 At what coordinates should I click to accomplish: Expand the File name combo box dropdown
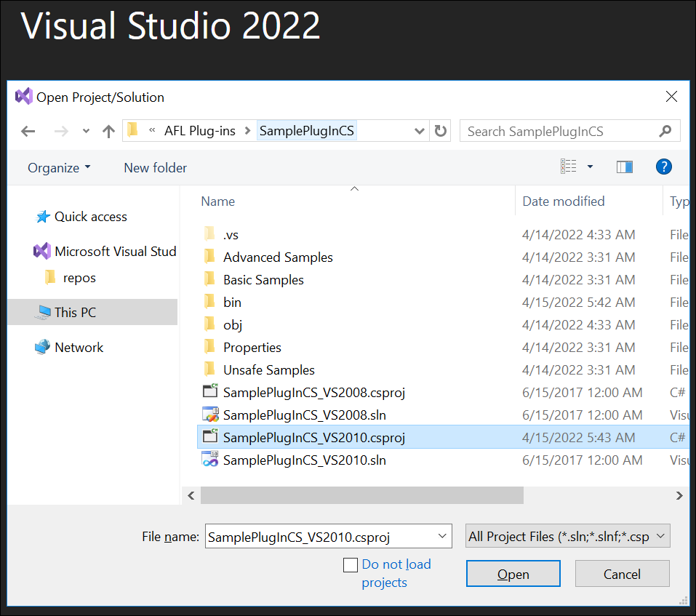(442, 537)
